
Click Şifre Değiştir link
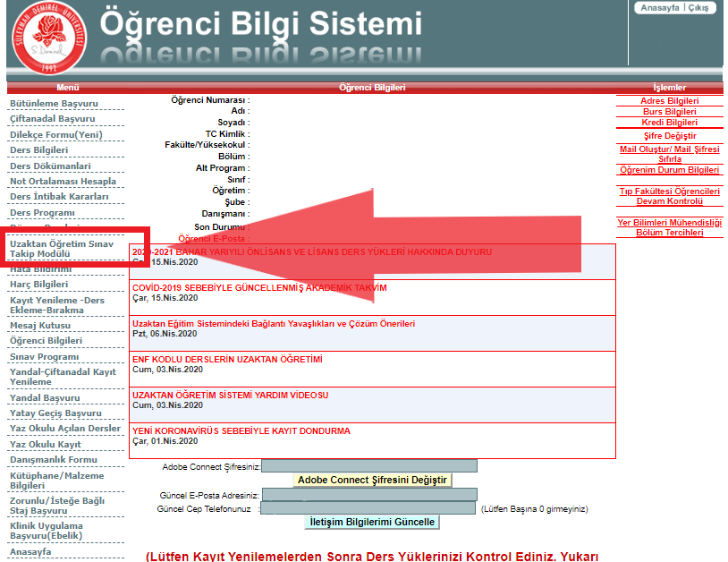tap(669, 135)
